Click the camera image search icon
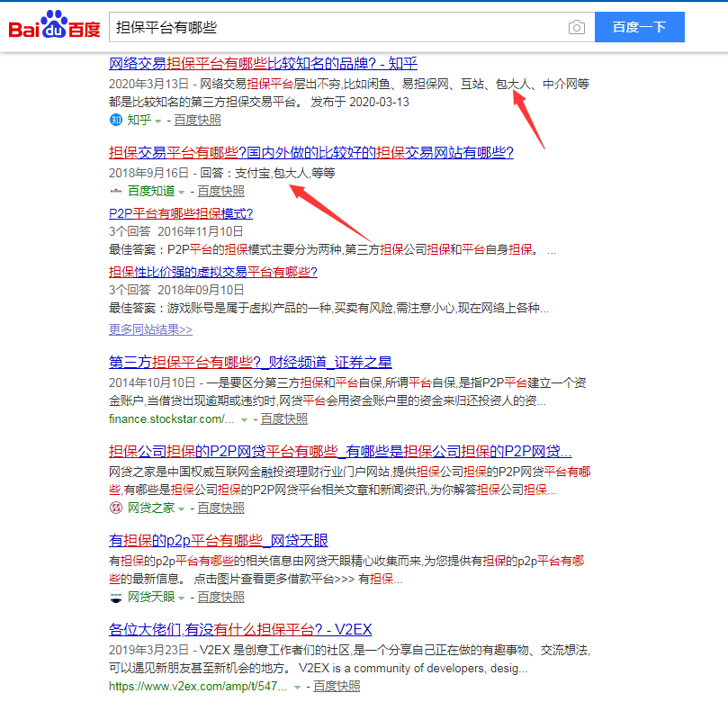 coord(576,27)
